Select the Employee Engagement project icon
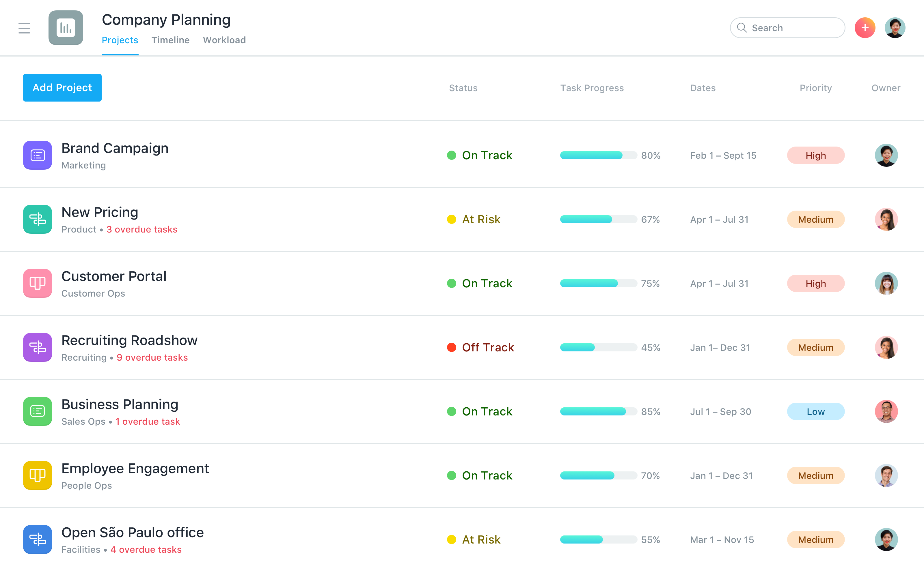Screen dimensions: 924x577 click(37, 475)
